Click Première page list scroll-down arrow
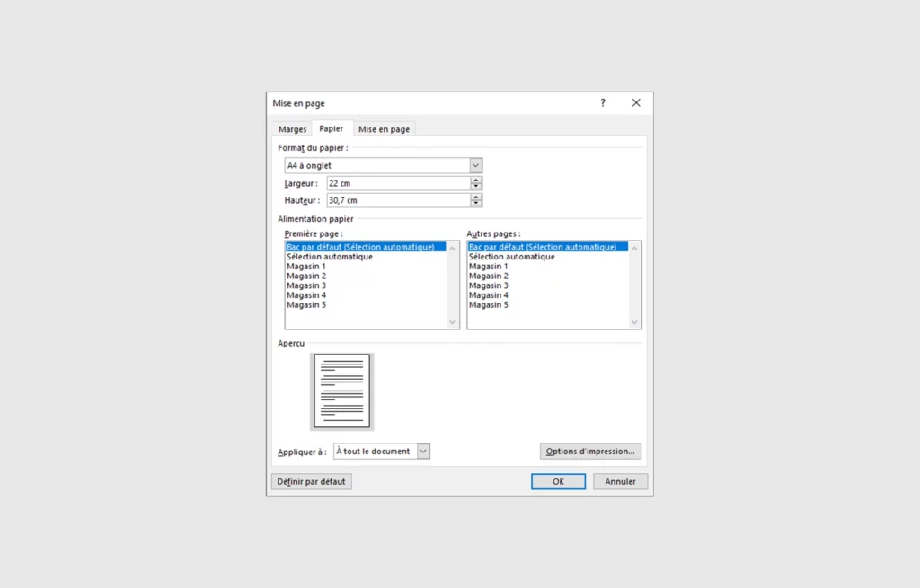The image size is (920, 588). coord(453,322)
